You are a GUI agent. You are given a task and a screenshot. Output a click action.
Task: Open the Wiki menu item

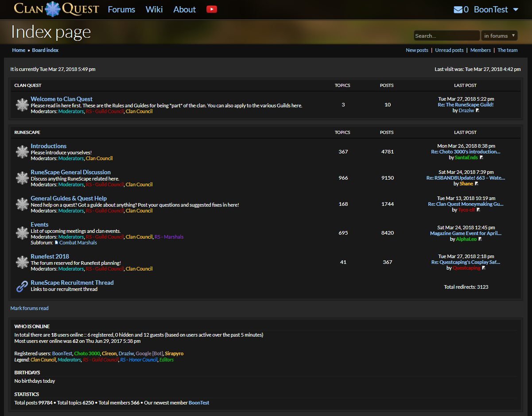pos(154,9)
